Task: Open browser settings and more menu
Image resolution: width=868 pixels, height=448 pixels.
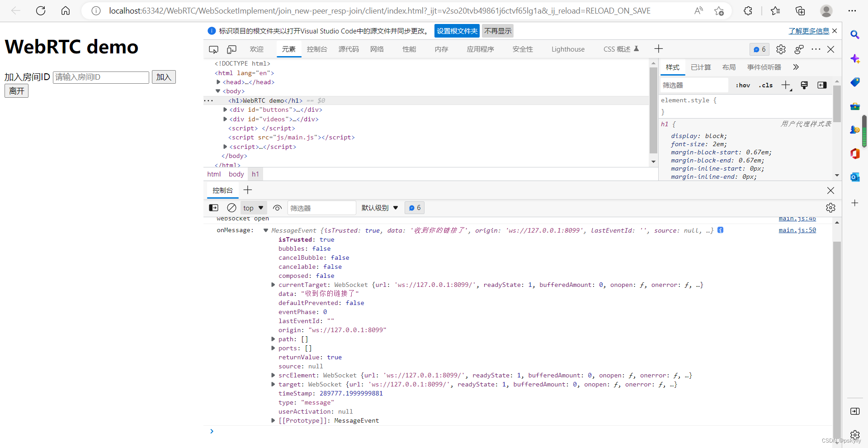Action: [852, 11]
